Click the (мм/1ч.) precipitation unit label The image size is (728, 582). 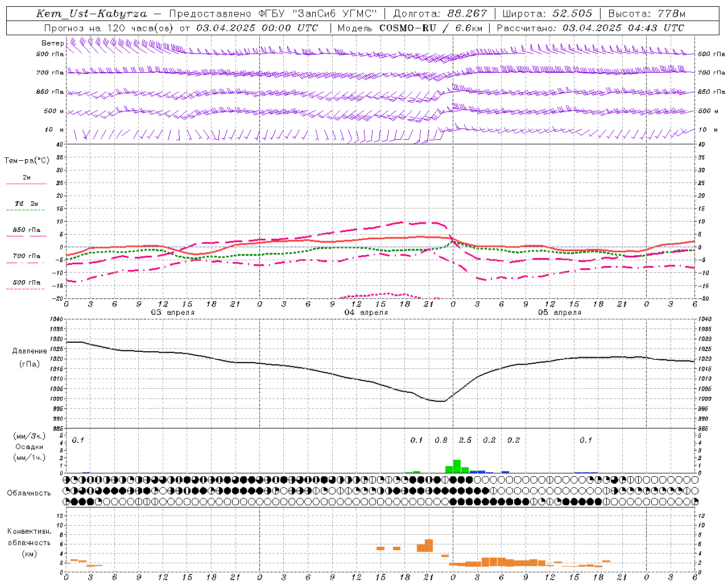pos(30,458)
